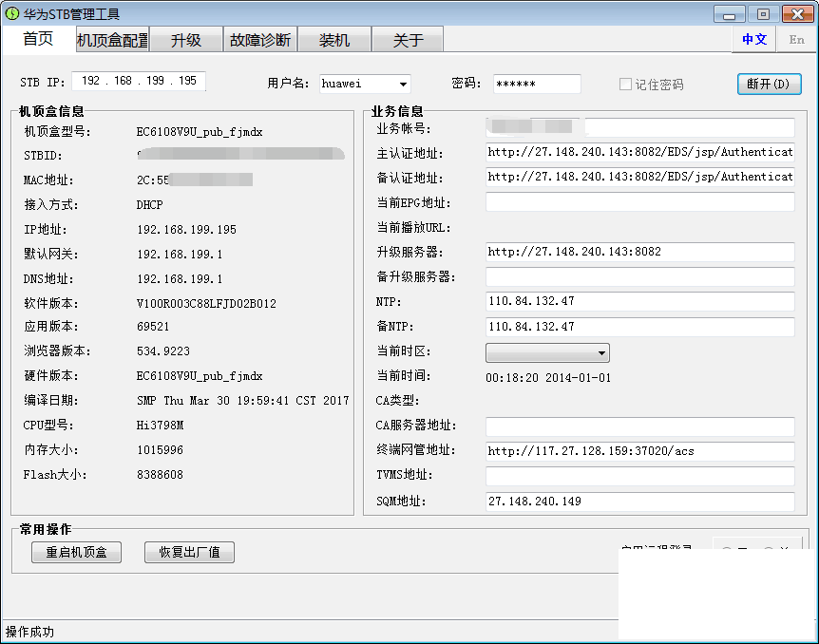Click the 硬件版本 value EC6108V9U_pub_fjmdx
This screenshot has width=819, height=644.
click(200, 376)
